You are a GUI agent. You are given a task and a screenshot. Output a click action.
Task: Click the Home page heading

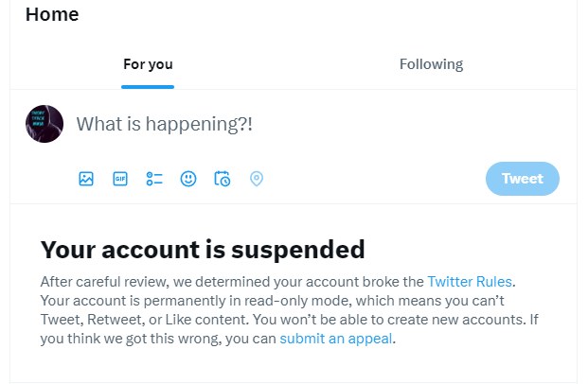(52, 15)
